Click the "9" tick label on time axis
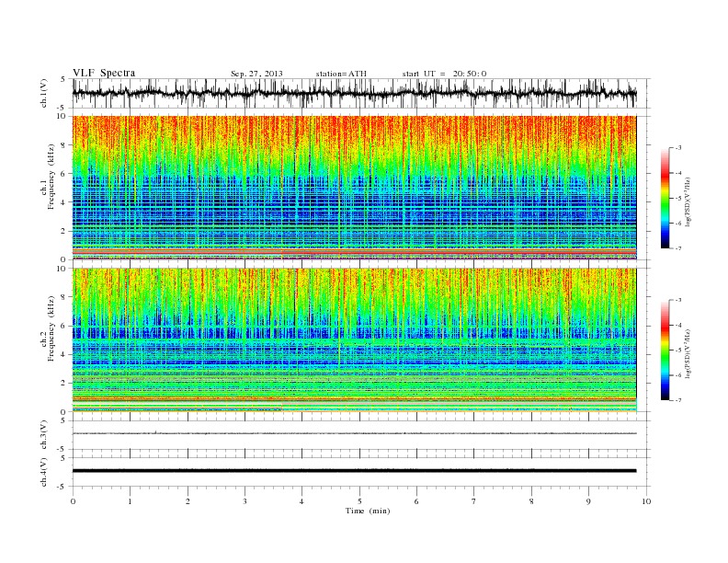Screen dimensions: 728x563 click(588, 501)
